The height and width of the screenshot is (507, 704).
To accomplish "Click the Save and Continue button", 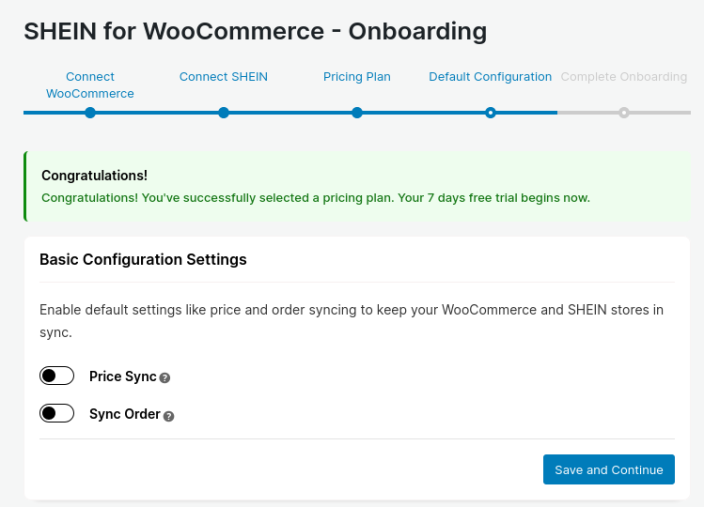I will tap(608, 470).
